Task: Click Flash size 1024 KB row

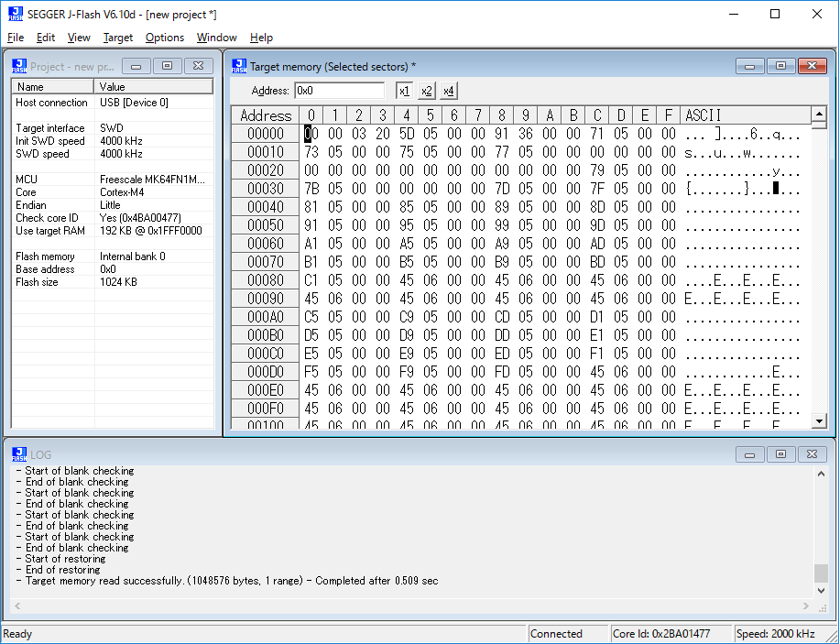Action: coord(113,282)
